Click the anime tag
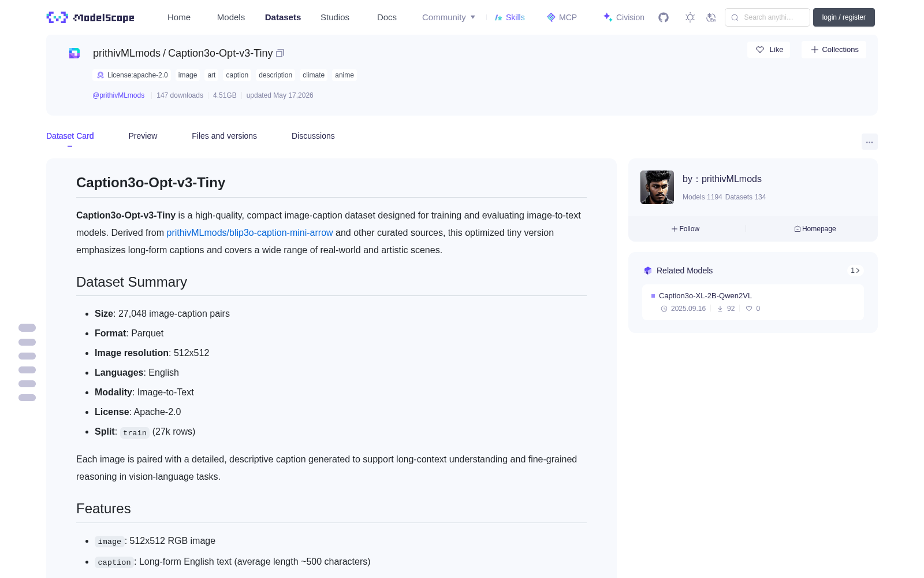The width and height of the screenshot is (924, 578). tap(344, 75)
